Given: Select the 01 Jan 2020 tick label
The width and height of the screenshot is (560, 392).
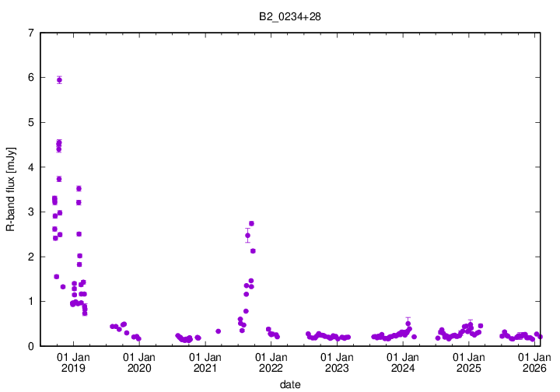Looking at the screenshot, I should [139, 362].
